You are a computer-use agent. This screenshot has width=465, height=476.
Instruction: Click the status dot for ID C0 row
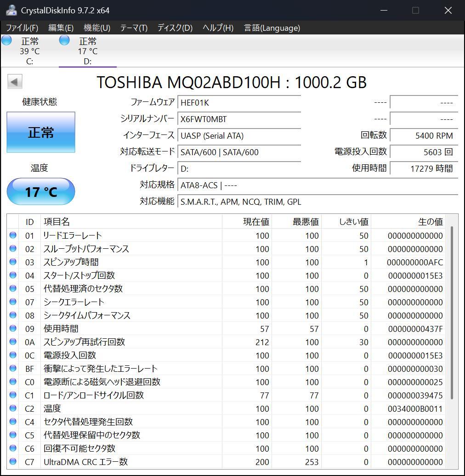pos(13,381)
